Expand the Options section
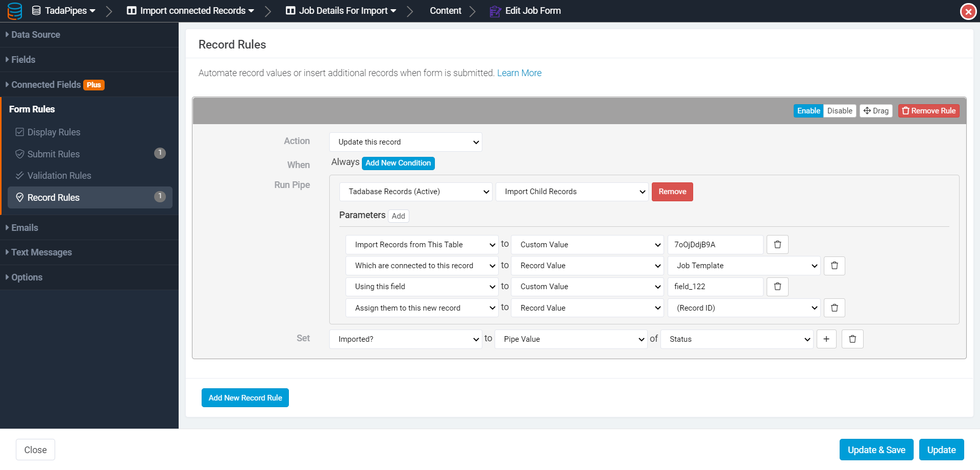The height and width of the screenshot is (470, 980). point(89,277)
